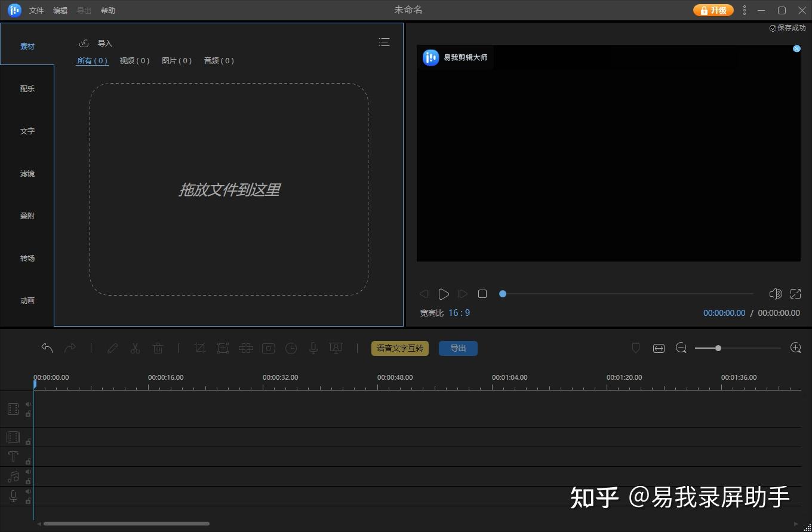This screenshot has width=812, height=532.
Task: Click the blue 导出 export button
Action: (x=458, y=348)
